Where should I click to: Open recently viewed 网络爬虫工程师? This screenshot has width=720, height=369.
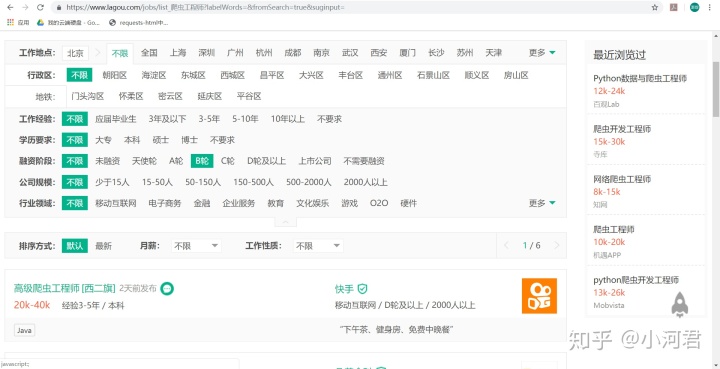(x=622, y=179)
